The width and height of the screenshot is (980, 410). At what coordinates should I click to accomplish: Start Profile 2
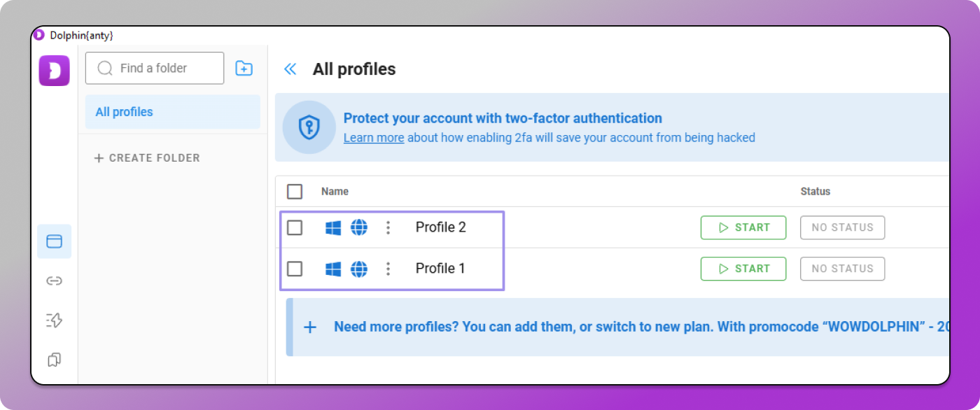point(743,227)
